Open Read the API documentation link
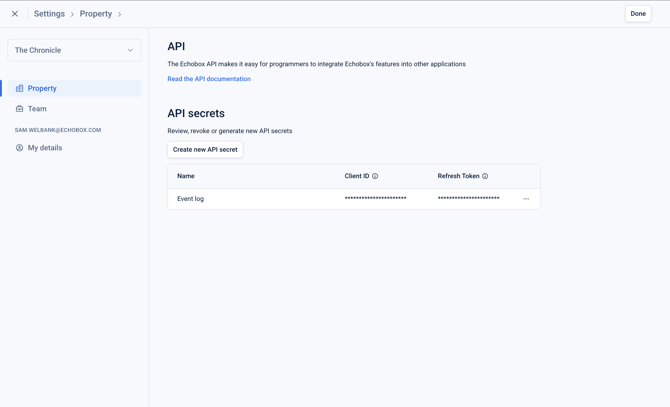 coord(209,79)
